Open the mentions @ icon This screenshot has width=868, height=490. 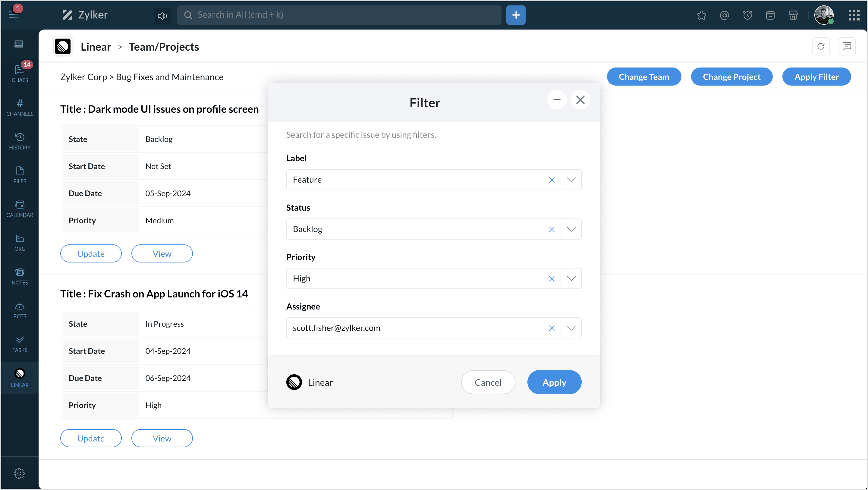[724, 15]
